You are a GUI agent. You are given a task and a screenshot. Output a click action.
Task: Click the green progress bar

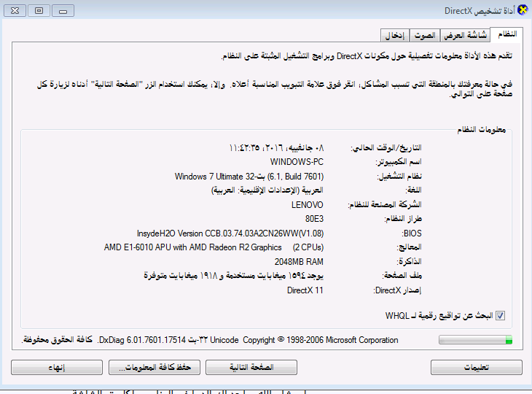click(475, 340)
